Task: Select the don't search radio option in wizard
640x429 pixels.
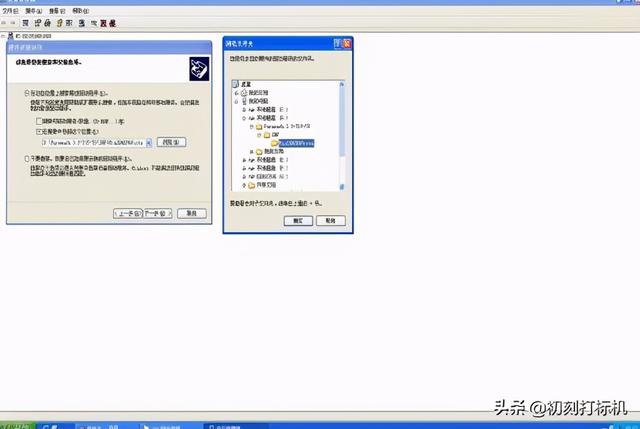Action: [27, 158]
